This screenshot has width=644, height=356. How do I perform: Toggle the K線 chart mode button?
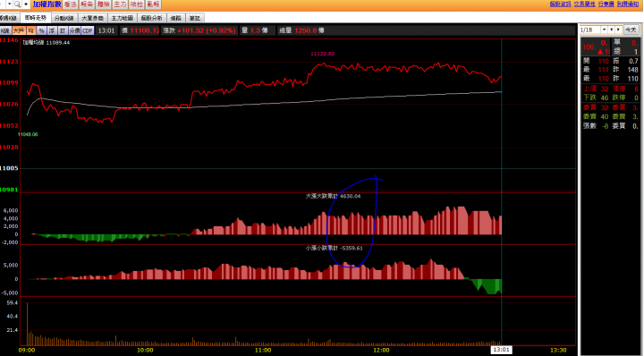coord(5,30)
